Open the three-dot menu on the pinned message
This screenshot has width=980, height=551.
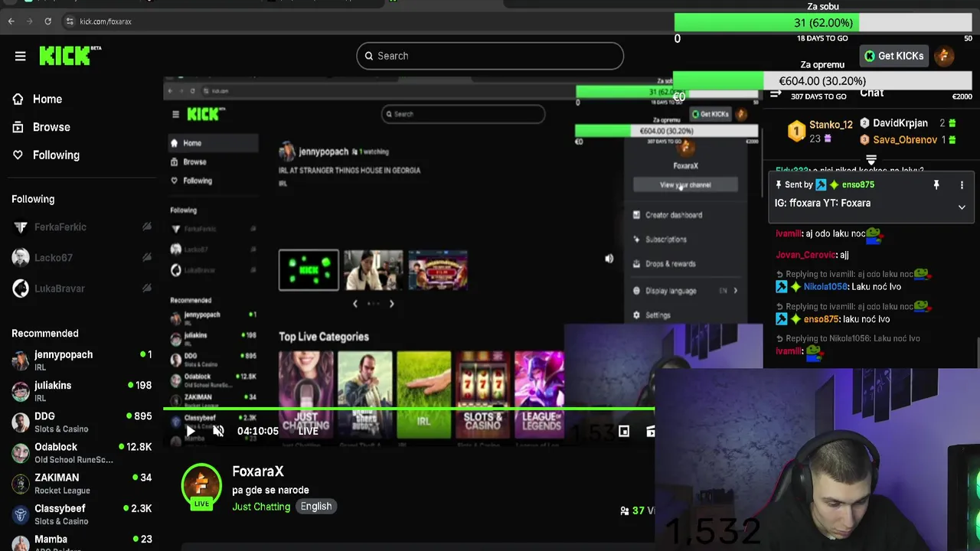[x=962, y=185]
